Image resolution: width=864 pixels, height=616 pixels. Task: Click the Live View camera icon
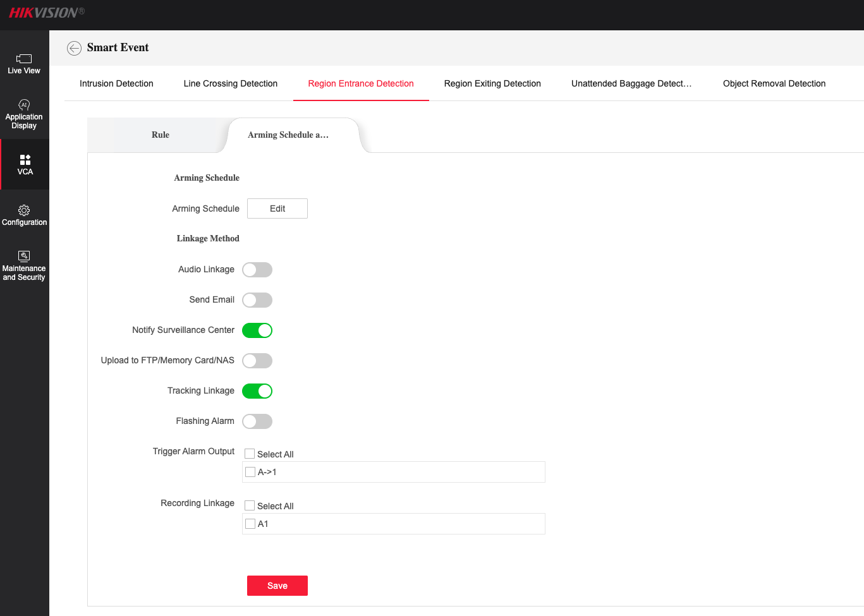tap(24, 59)
